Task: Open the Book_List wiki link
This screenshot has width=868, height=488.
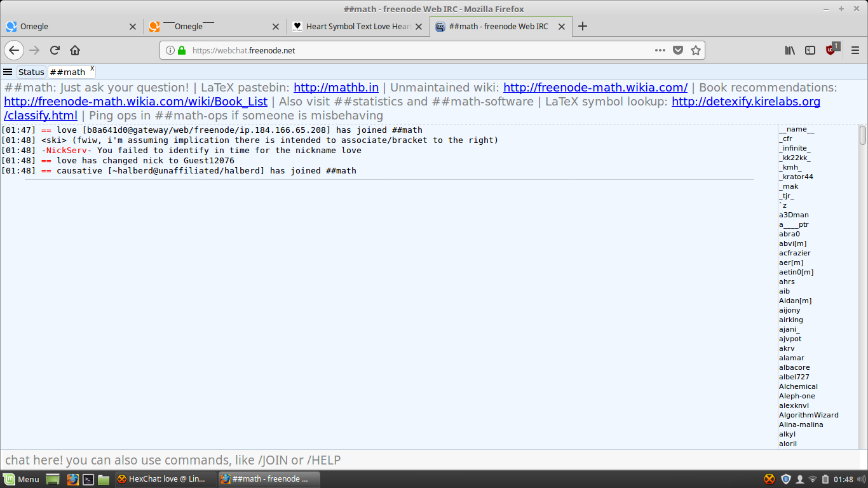Action: 136,102
